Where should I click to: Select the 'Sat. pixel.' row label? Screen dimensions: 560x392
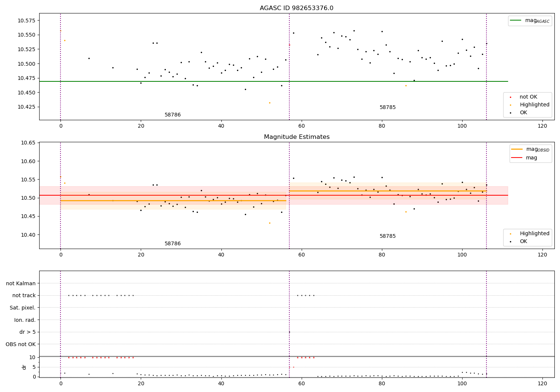pyautogui.click(x=23, y=308)
